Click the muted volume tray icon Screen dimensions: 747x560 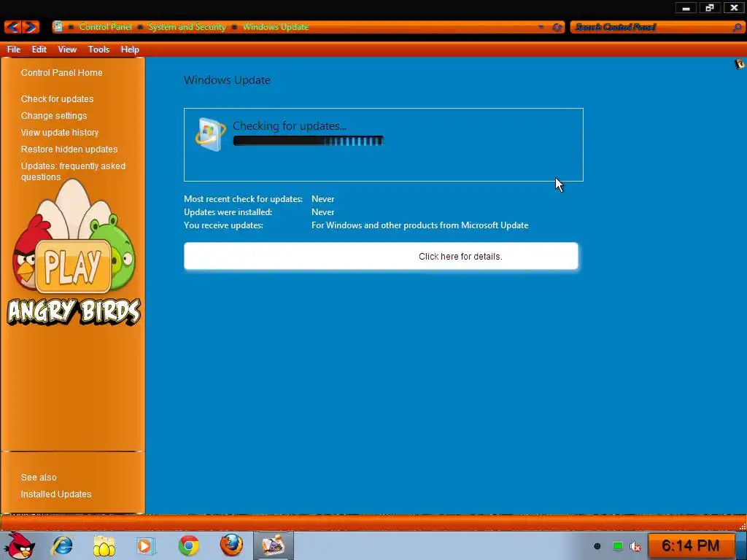click(x=635, y=546)
